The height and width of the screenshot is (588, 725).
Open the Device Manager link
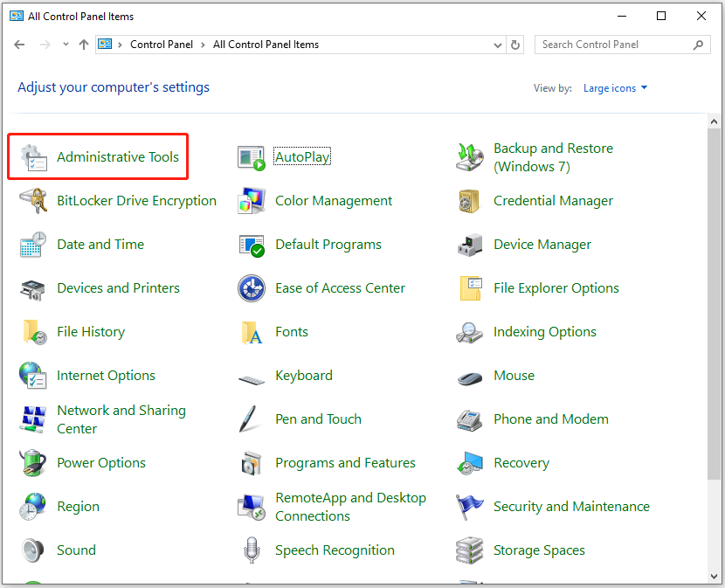point(542,245)
